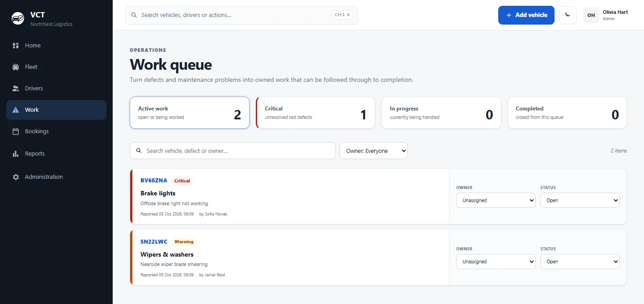Click the VCT vehicle logo icon
Image resolution: width=644 pixels, height=304 pixels.
18,18
